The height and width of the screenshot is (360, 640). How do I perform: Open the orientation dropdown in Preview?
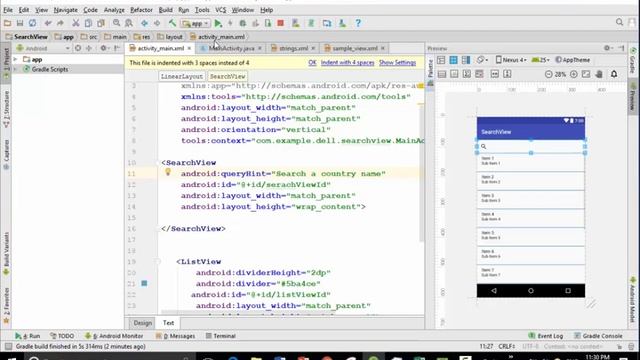[482, 60]
